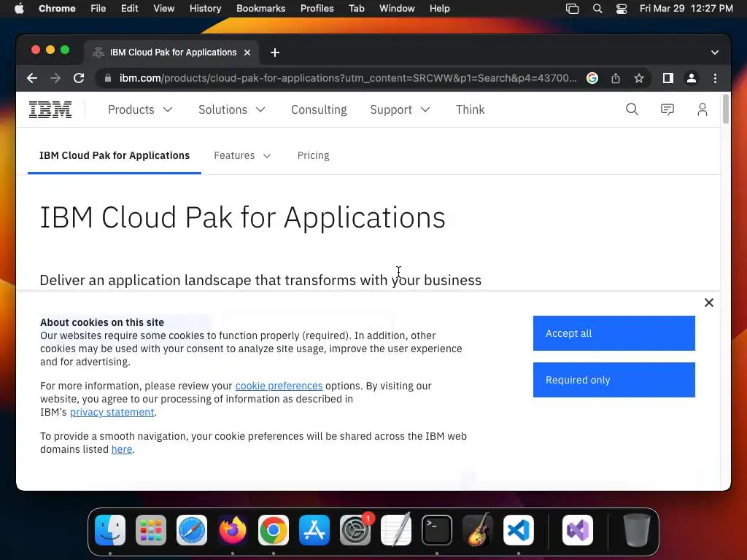Screen dimensions: 747x560
Task: Open Terminal from the Dock
Action: pos(437,530)
